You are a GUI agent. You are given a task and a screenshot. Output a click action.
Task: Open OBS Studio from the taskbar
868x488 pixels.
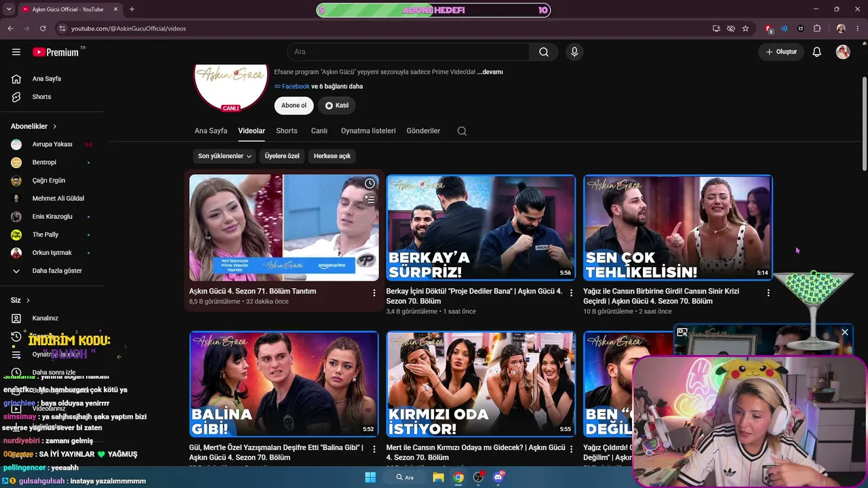(479, 477)
